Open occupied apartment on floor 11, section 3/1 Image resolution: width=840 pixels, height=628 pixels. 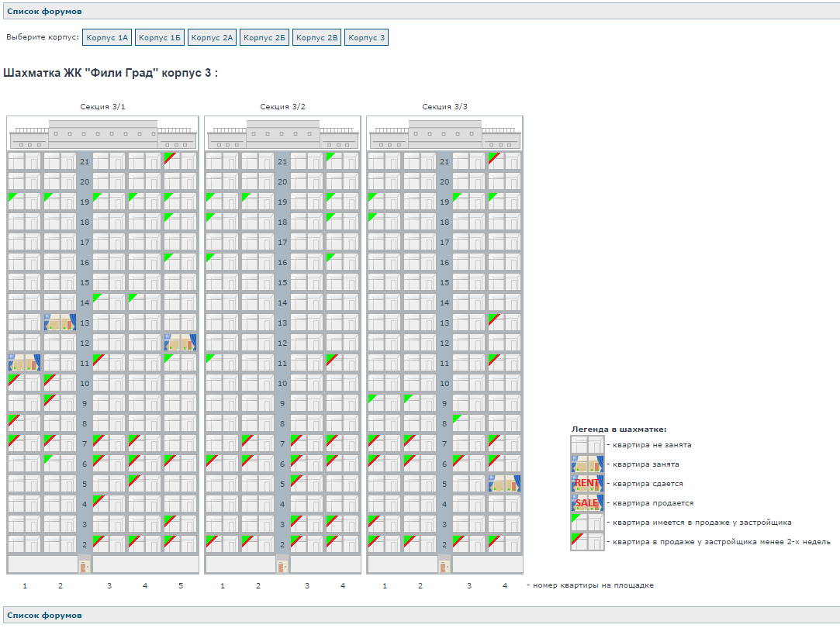pyautogui.click(x=24, y=363)
